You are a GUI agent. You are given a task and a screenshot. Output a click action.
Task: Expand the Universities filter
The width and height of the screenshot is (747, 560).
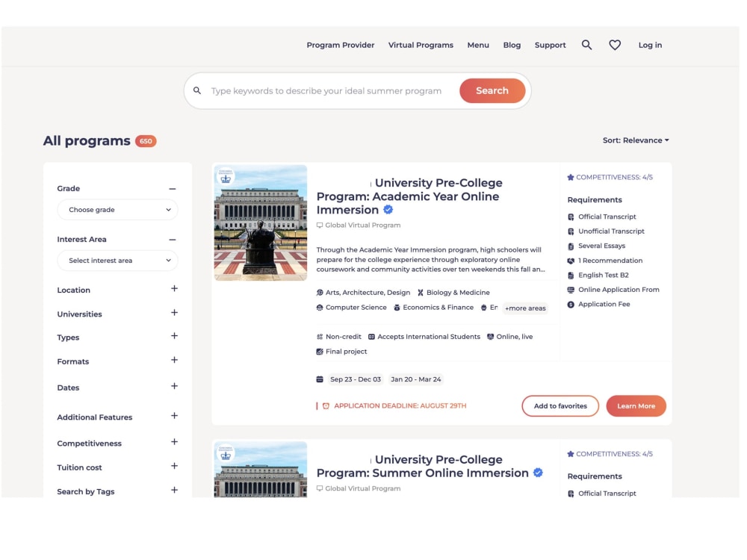174,312
